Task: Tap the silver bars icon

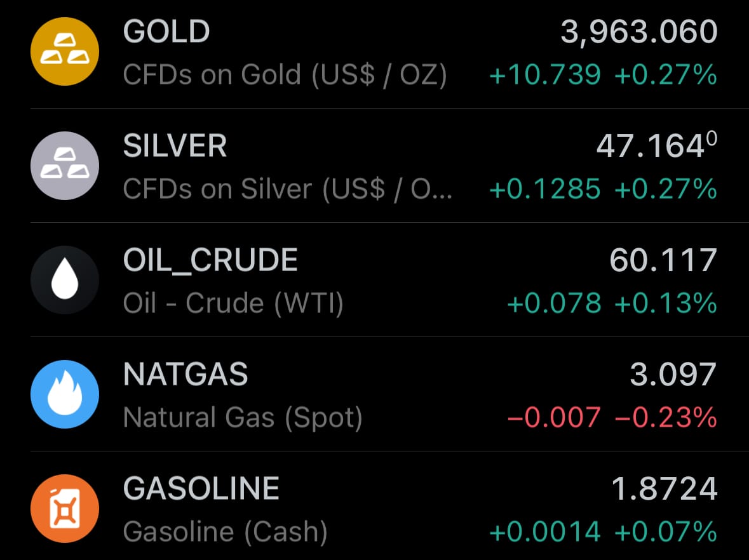Action: (x=65, y=166)
